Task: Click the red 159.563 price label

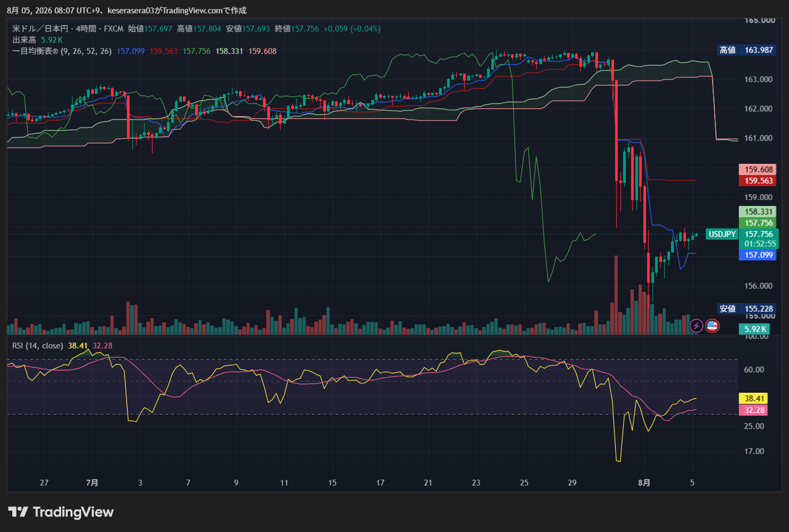Action: click(x=758, y=181)
